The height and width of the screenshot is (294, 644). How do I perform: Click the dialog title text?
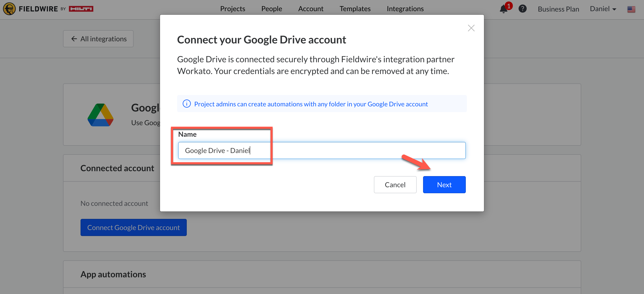click(x=262, y=40)
